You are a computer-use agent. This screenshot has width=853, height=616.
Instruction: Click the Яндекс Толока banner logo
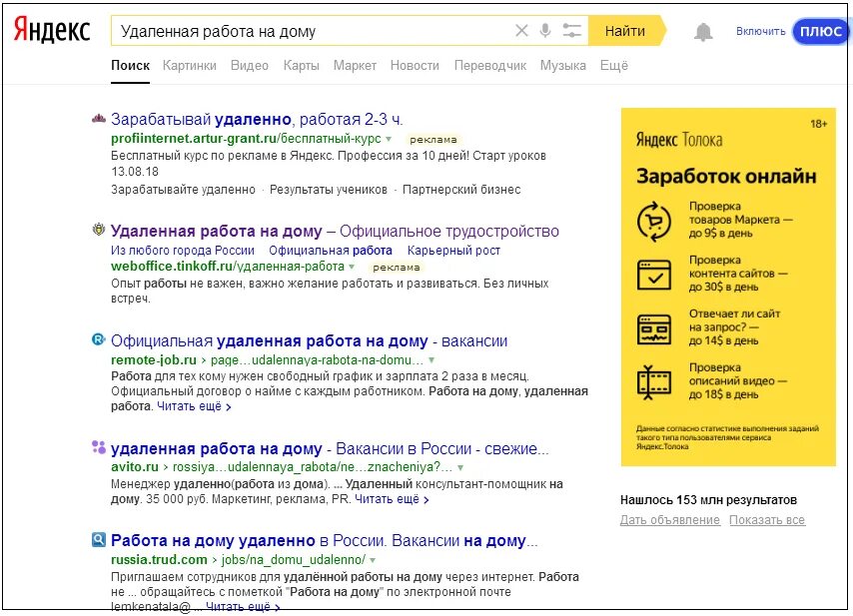tap(679, 140)
